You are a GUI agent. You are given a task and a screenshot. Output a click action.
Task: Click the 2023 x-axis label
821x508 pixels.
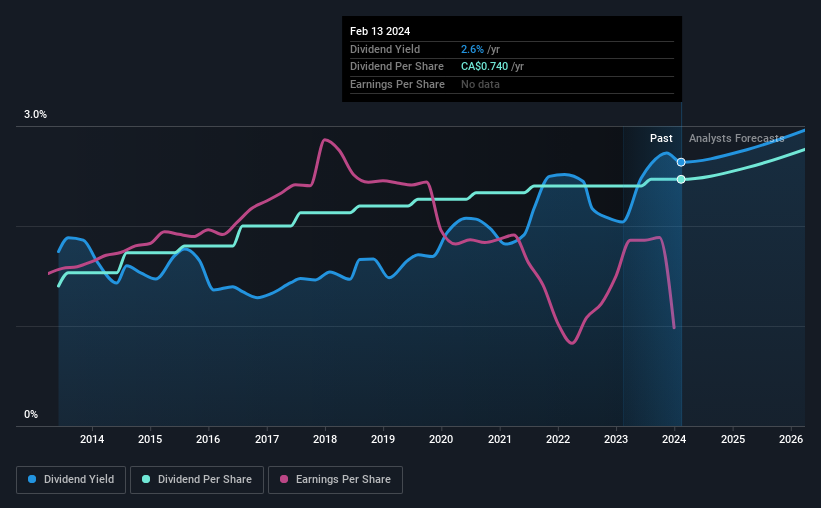pos(616,439)
